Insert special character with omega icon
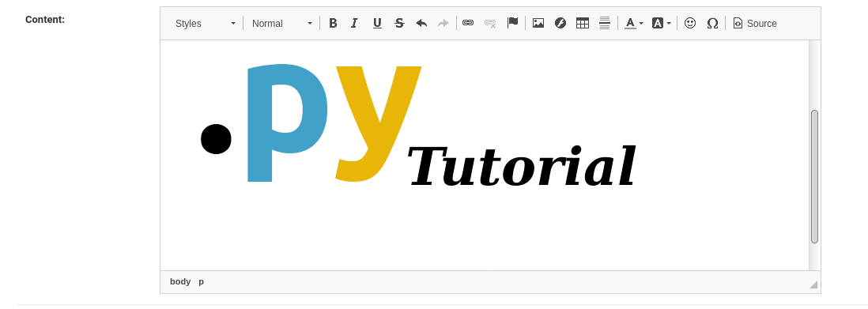The image size is (868, 309). 712,23
